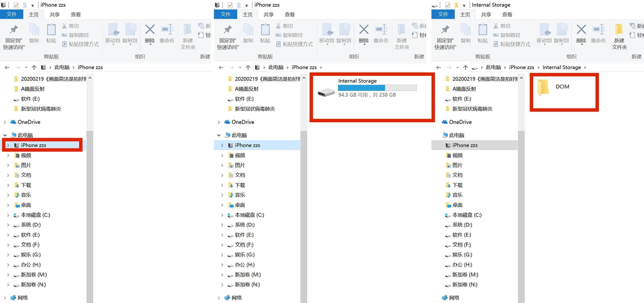
Task: Click Copy To icon in left window
Action: [x=130, y=29]
